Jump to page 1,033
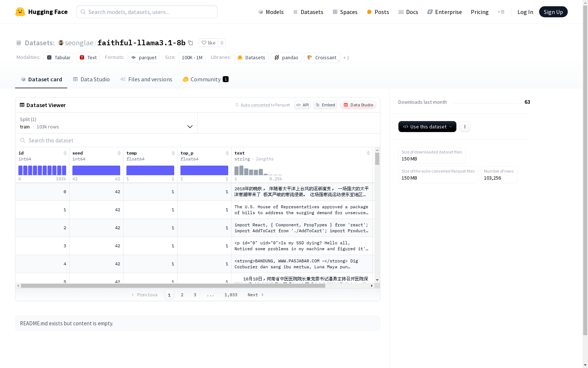Screen dimensions: 588x368 coord(231,295)
